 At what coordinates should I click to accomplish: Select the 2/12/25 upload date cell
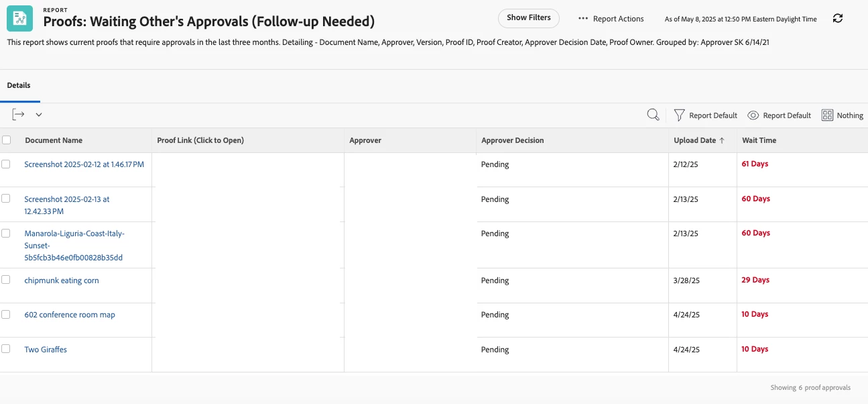click(x=686, y=164)
